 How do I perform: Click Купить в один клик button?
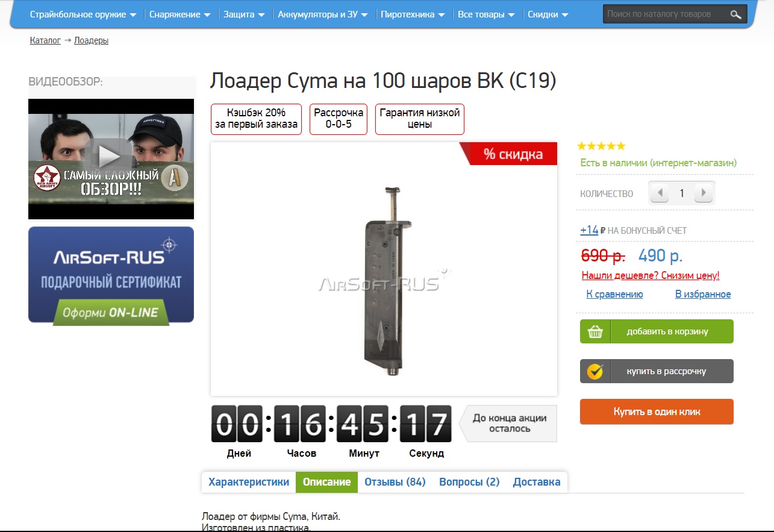coord(657,412)
